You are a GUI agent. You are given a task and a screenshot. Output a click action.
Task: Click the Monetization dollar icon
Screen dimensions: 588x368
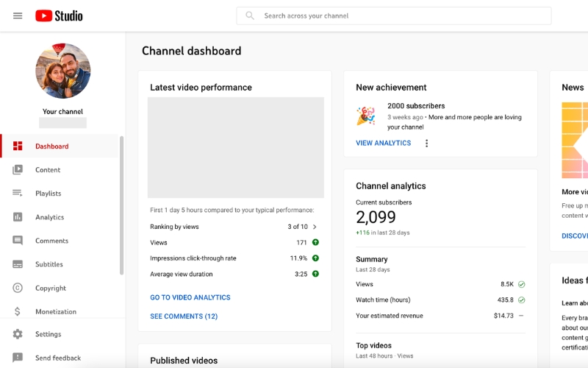(x=18, y=311)
